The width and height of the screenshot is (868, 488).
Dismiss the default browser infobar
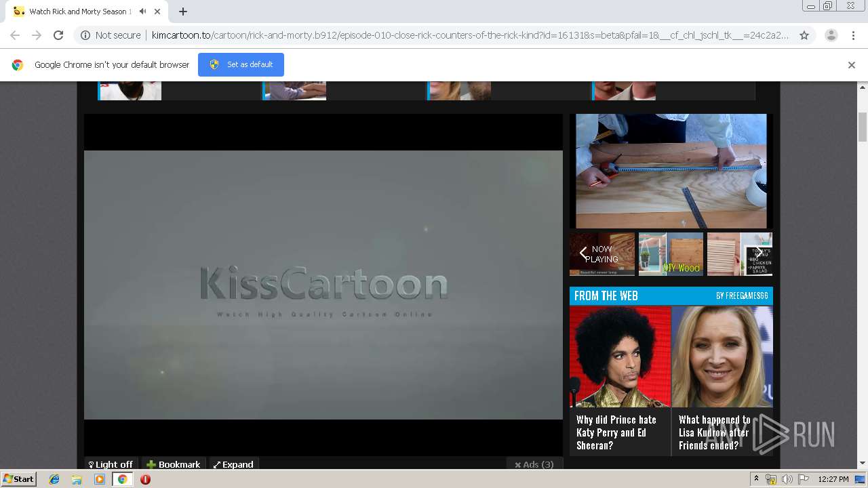point(852,65)
